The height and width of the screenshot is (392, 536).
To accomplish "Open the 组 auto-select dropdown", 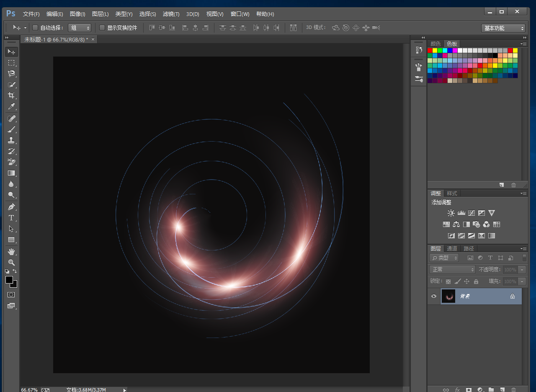I will pos(80,28).
